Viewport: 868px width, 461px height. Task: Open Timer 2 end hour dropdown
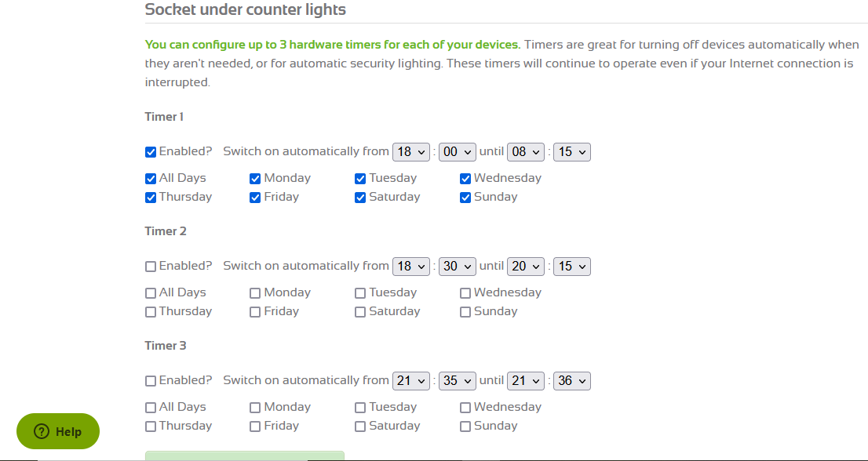pos(526,267)
